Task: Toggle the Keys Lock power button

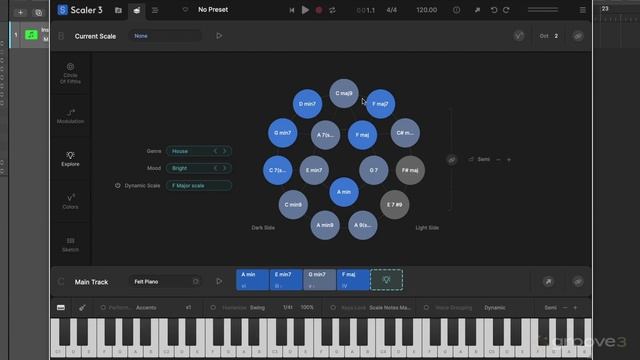Action: 333,308
